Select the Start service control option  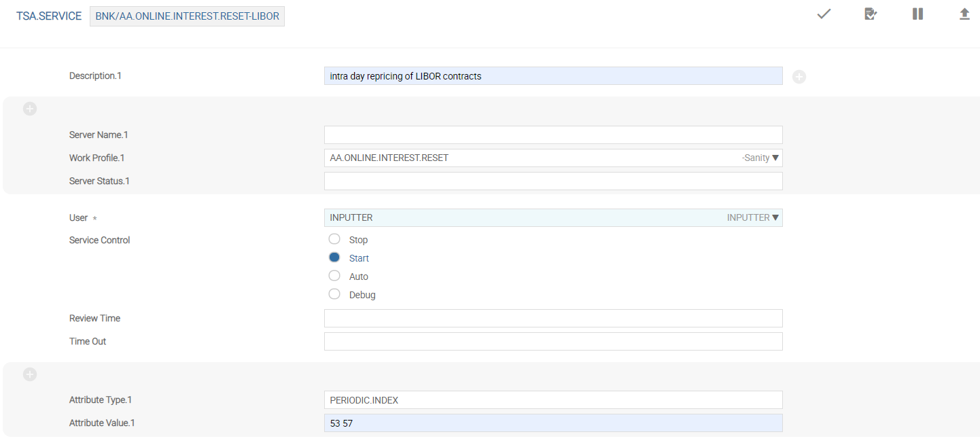334,257
